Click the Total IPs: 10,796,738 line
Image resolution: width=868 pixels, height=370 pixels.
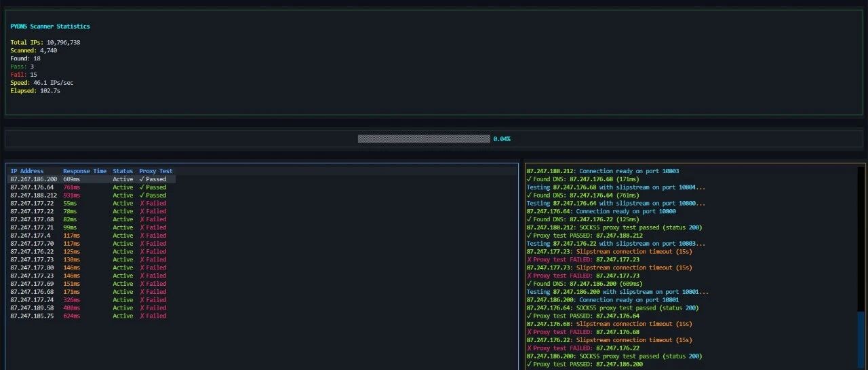(x=45, y=42)
